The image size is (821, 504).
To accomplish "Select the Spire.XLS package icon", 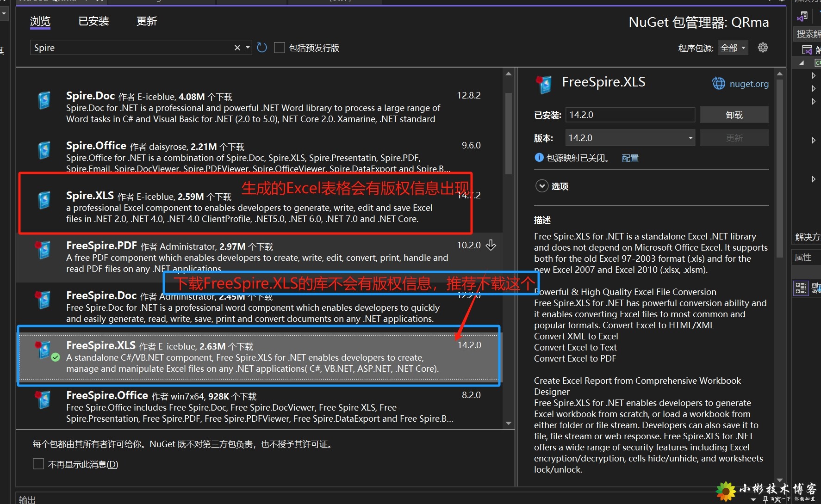I will coord(44,200).
